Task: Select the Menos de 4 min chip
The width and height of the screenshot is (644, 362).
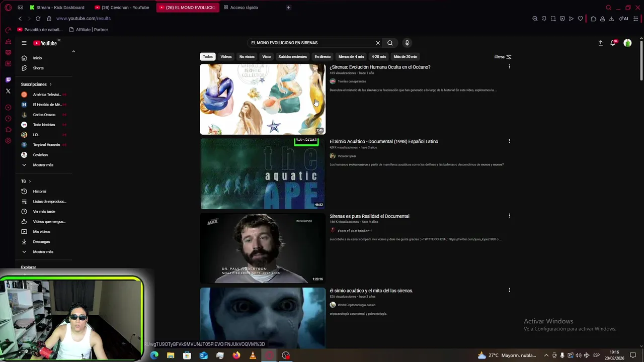Action: point(351,57)
